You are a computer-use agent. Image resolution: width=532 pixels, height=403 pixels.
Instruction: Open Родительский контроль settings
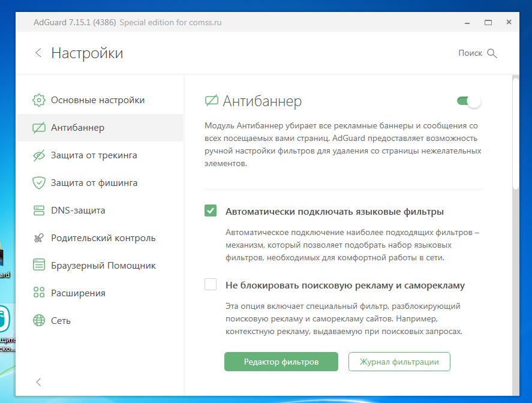[100, 238]
